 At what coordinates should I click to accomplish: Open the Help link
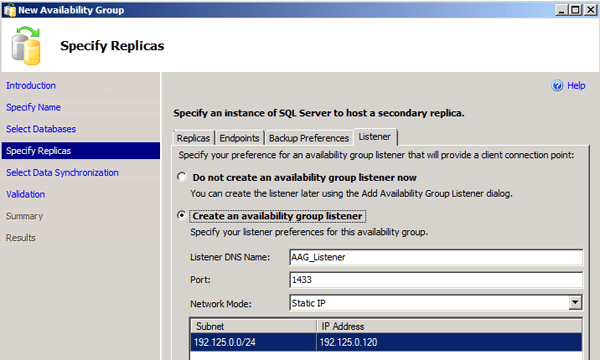pyautogui.click(x=576, y=86)
